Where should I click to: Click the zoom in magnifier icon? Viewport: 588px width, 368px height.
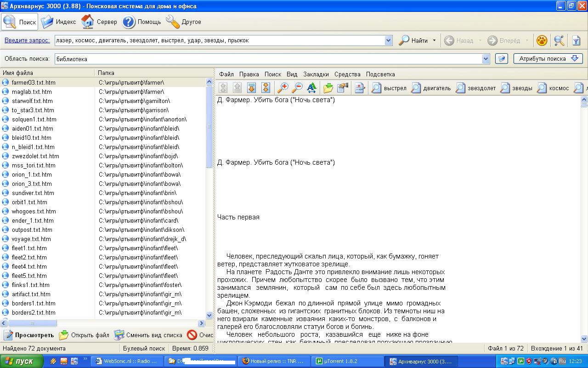click(283, 88)
